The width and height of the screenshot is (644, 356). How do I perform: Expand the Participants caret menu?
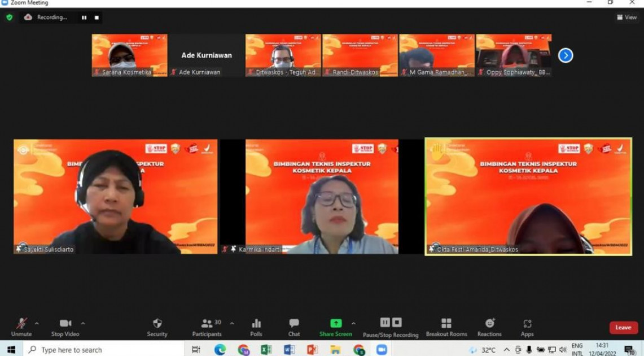[x=231, y=324]
